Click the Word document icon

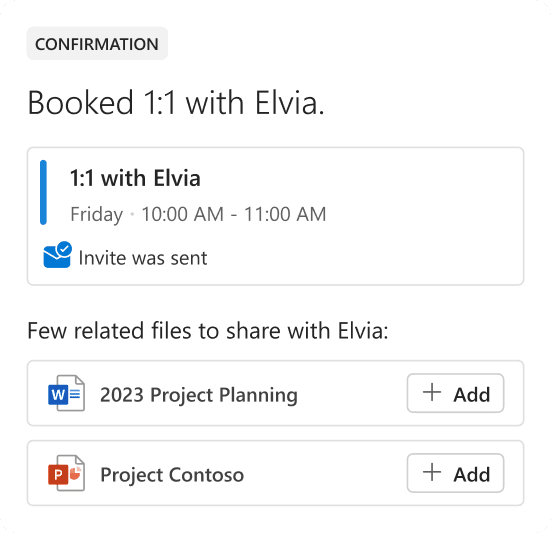[x=66, y=393]
